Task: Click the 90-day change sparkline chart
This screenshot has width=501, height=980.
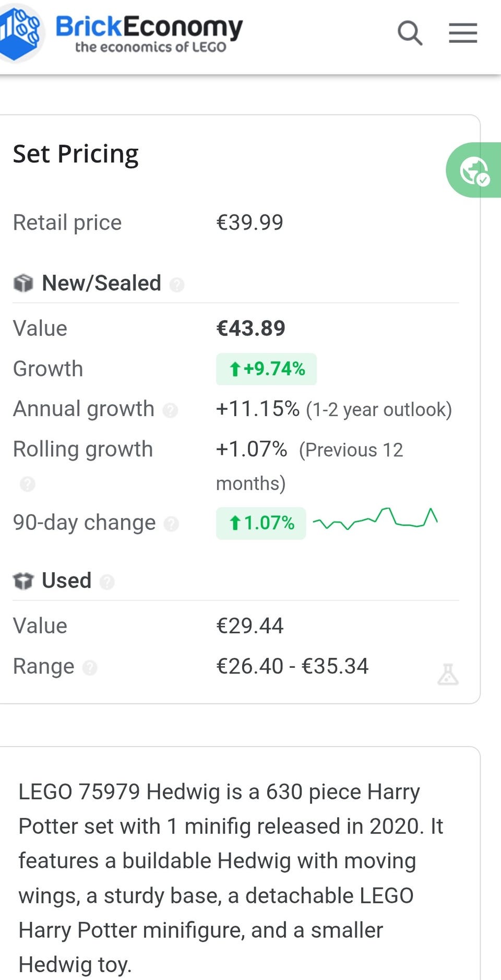Action: click(x=375, y=519)
